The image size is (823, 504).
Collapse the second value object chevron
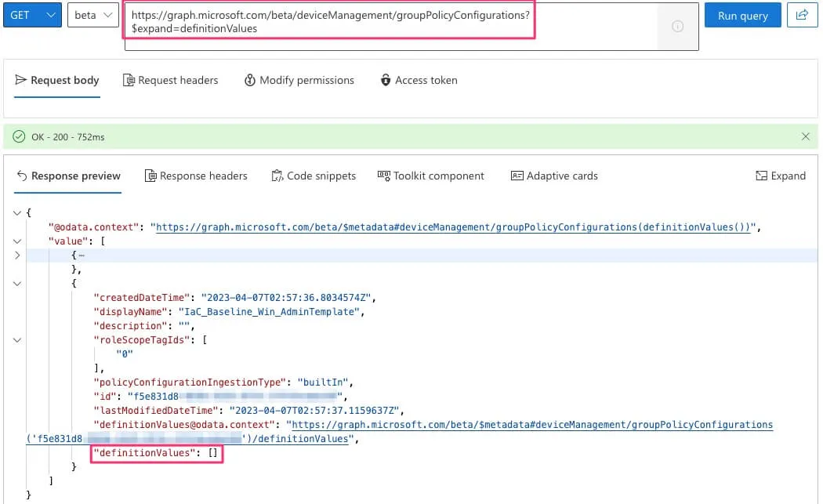(16, 284)
